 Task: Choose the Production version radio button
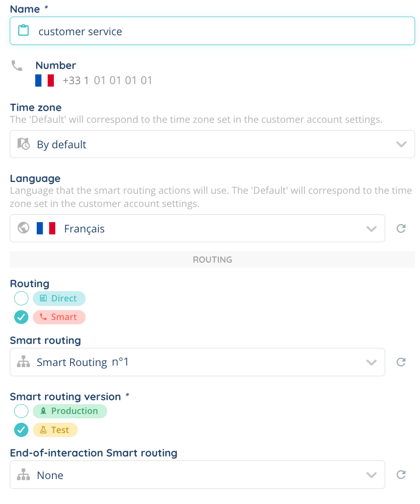22,411
